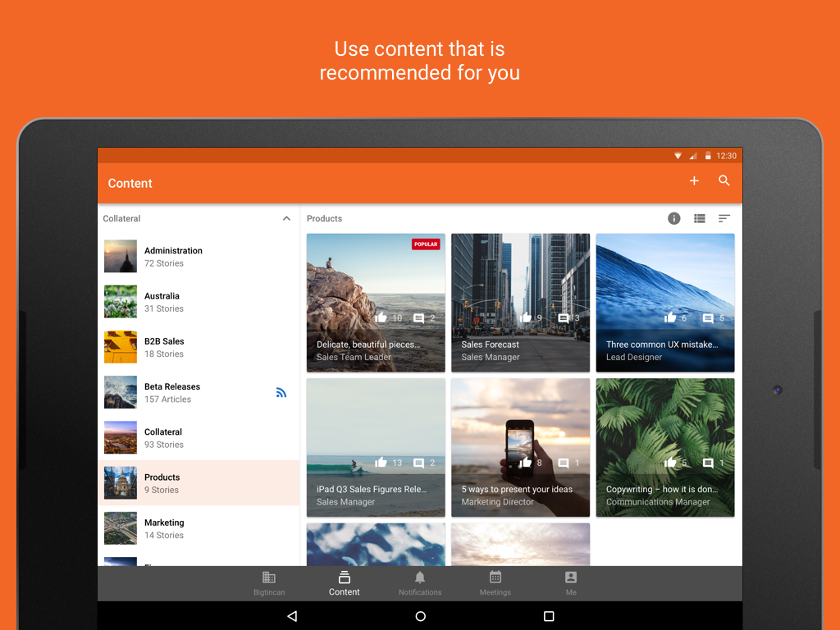Click the Marketing channel thumbnail image
Screen dimensions: 840x630
(121, 528)
